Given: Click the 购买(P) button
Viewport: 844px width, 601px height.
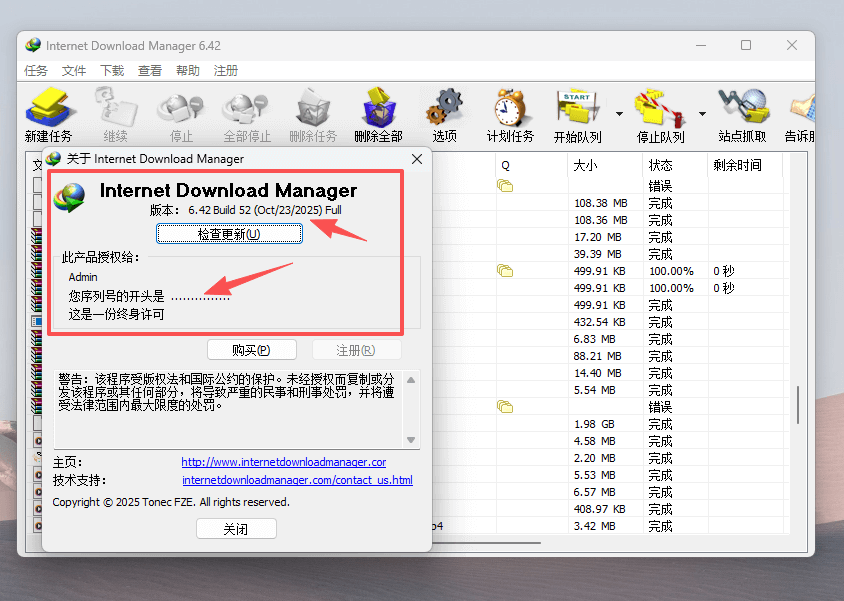Looking at the screenshot, I should click(252, 349).
